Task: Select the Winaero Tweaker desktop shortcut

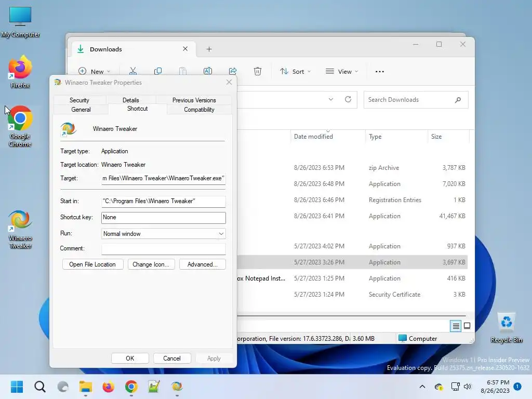Action: point(20,230)
